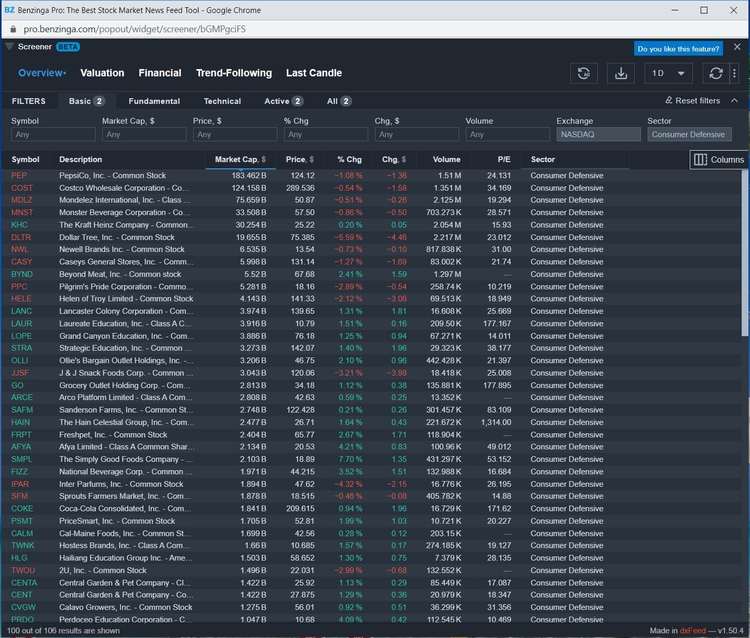750x638 pixels.
Task: Select the MDLZ ticker symbol
Action: click(22, 200)
